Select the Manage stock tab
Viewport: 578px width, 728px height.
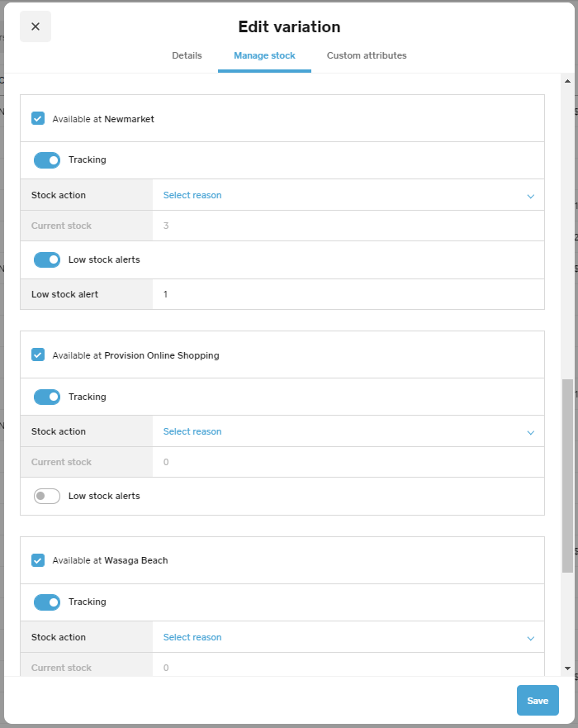264,55
